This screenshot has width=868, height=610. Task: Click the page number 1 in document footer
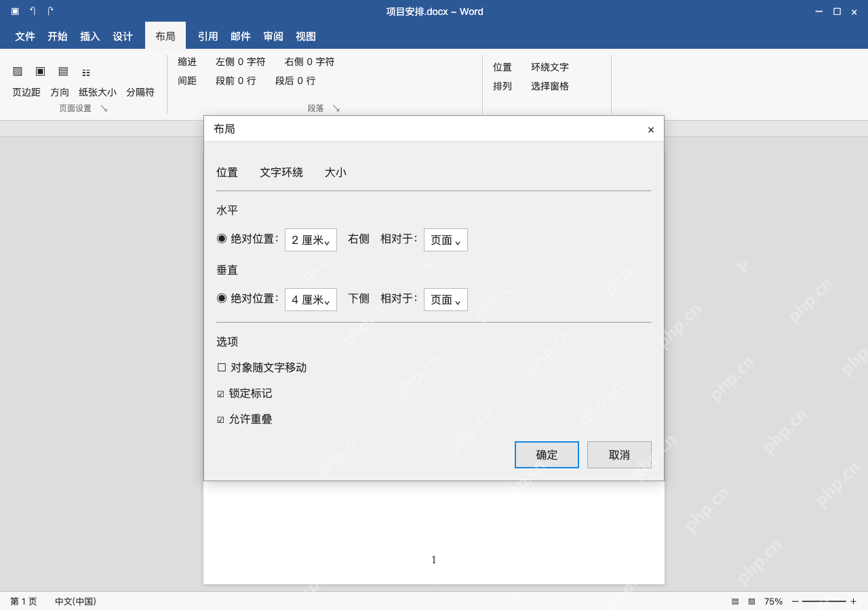tap(434, 560)
